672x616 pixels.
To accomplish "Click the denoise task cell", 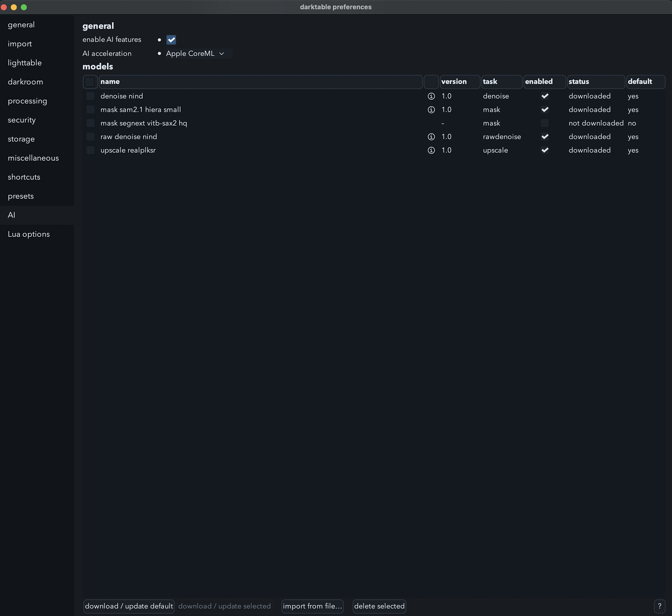I will tap(496, 96).
